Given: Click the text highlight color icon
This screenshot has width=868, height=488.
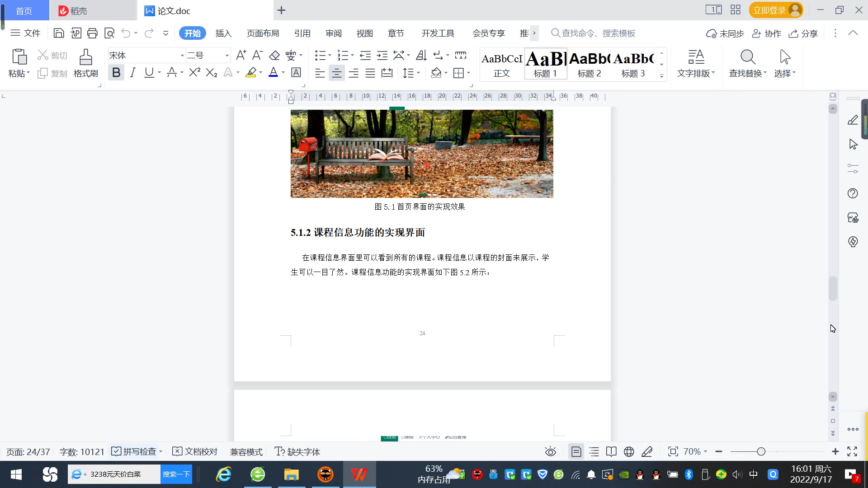Looking at the screenshot, I should (x=251, y=72).
